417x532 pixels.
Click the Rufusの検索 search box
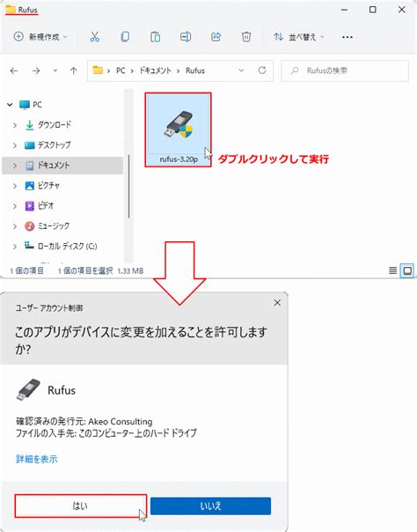pos(345,70)
